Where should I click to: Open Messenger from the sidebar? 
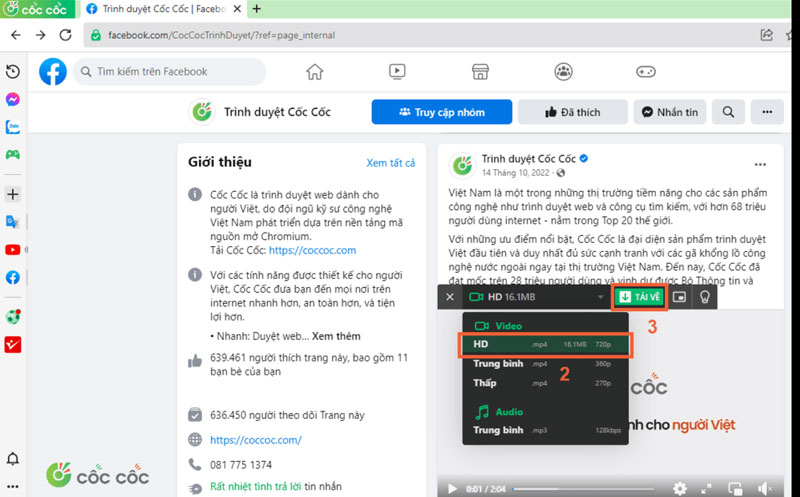tap(13, 99)
